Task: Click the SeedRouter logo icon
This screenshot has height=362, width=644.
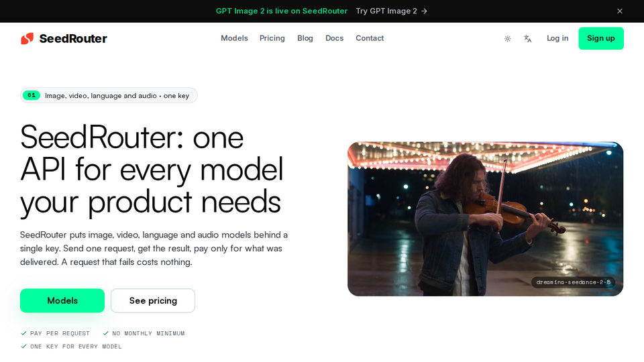Action: (27, 39)
